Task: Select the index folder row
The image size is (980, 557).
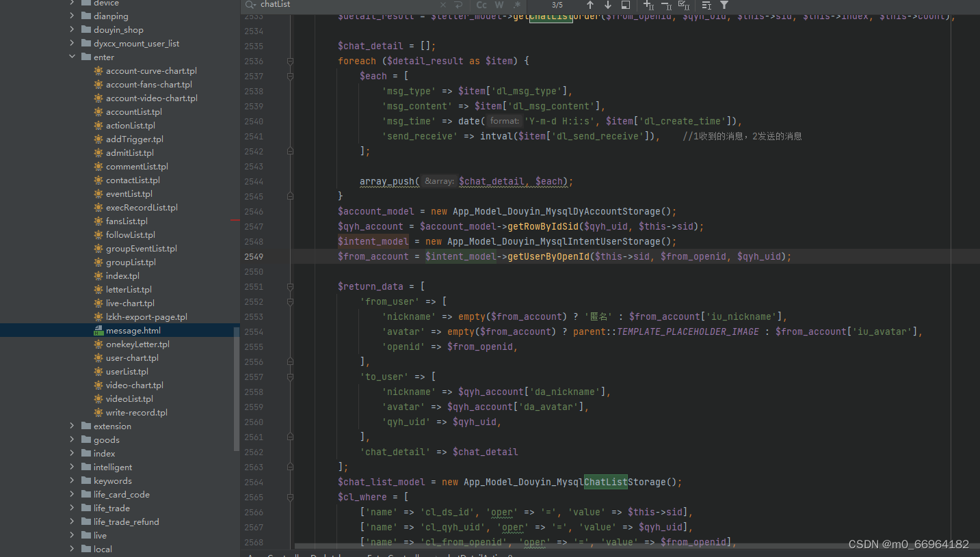Action: tap(120, 454)
